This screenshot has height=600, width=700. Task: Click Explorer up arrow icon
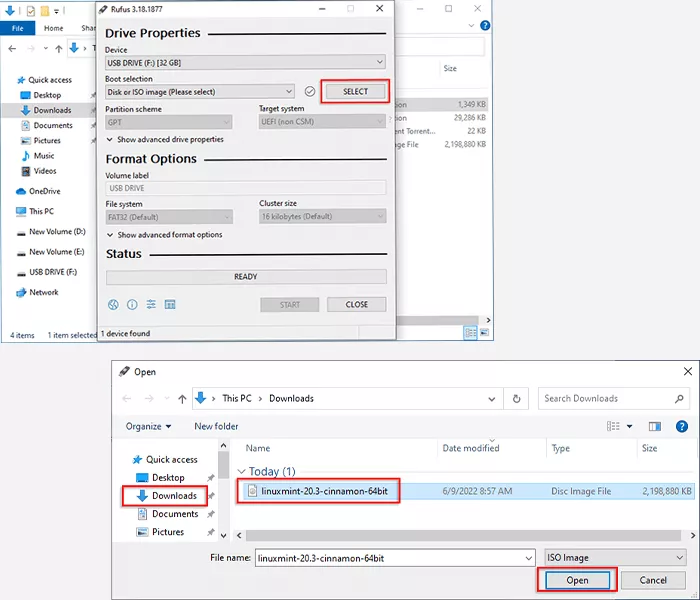58,49
